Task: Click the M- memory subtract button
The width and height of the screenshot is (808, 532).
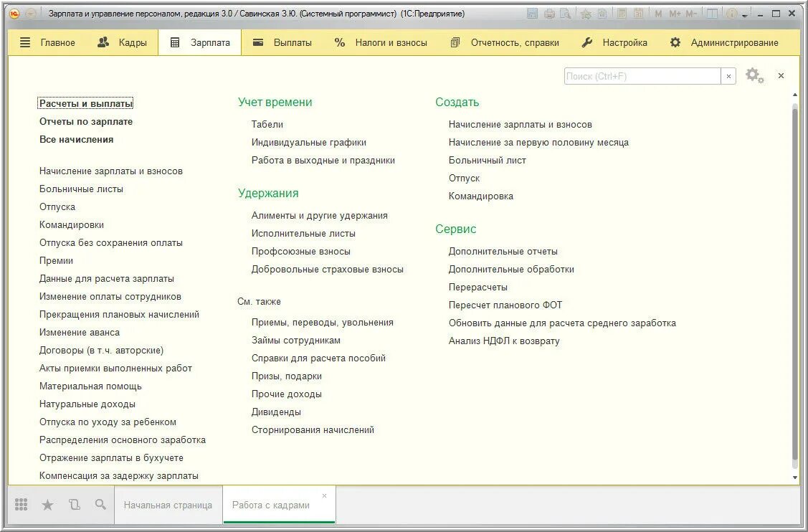Action: click(x=692, y=14)
